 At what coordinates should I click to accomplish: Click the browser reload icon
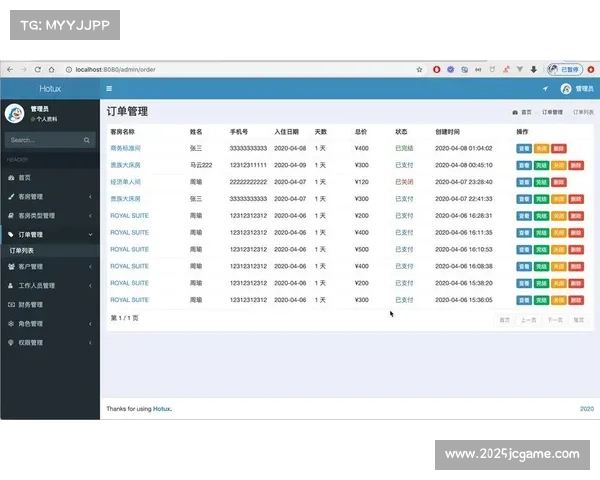tap(38, 69)
